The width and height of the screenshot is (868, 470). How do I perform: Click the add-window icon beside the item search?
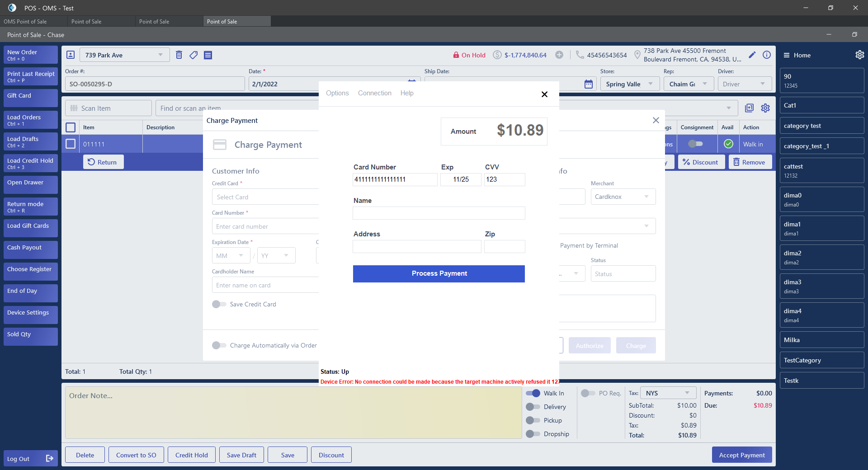(x=750, y=108)
